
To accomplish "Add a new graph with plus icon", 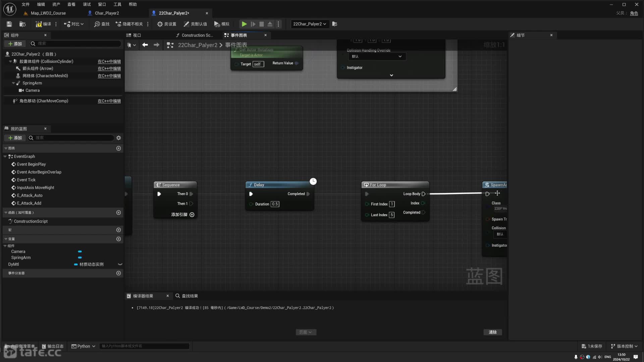I will [118, 148].
